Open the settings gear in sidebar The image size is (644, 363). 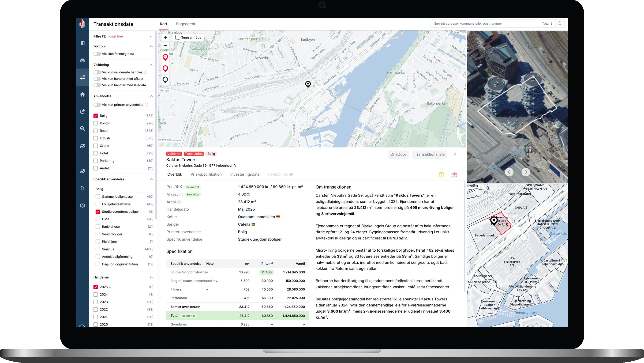click(x=82, y=205)
